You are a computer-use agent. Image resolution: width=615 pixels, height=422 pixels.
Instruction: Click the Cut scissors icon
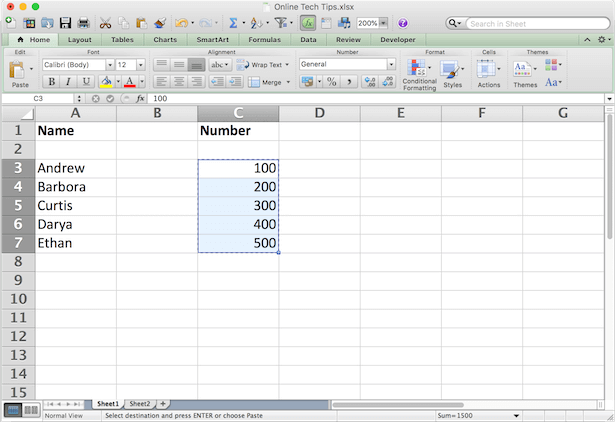tap(104, 22)
